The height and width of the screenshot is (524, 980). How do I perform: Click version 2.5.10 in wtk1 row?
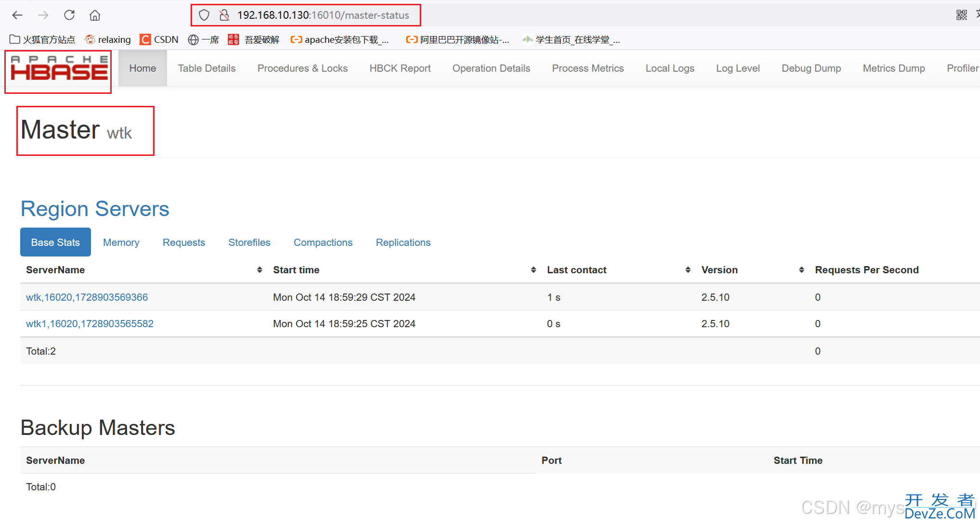click(x=715, y=324)
